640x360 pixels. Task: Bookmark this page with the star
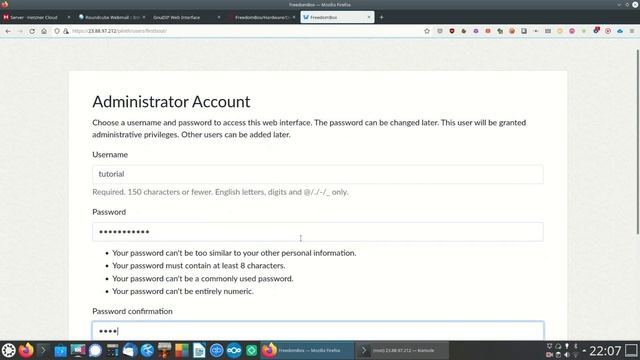pos(427,31)
